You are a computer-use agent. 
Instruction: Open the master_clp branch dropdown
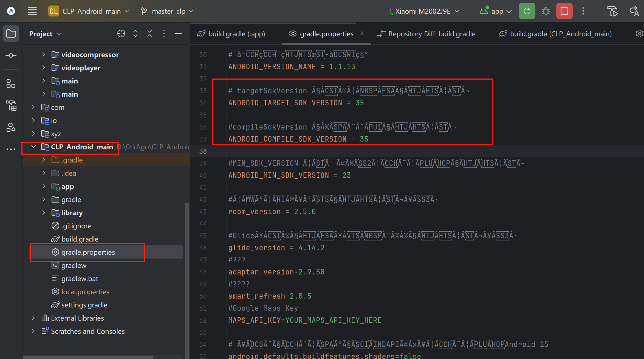(167, 11)
